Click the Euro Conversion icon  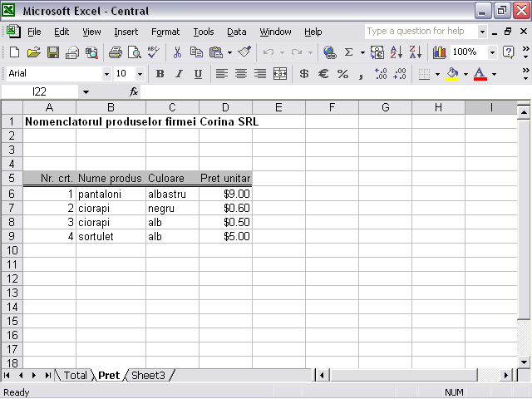point(377,52)
